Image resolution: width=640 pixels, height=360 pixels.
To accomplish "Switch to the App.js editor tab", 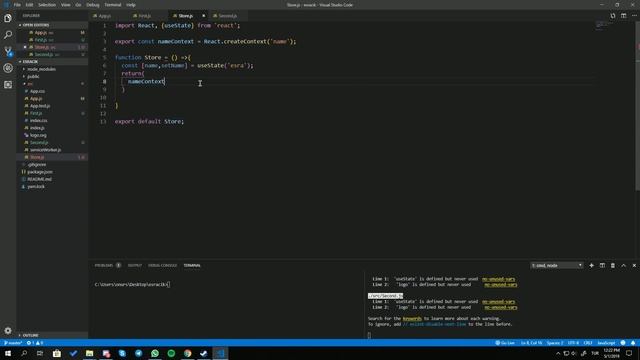I will (x=109, y=16).
